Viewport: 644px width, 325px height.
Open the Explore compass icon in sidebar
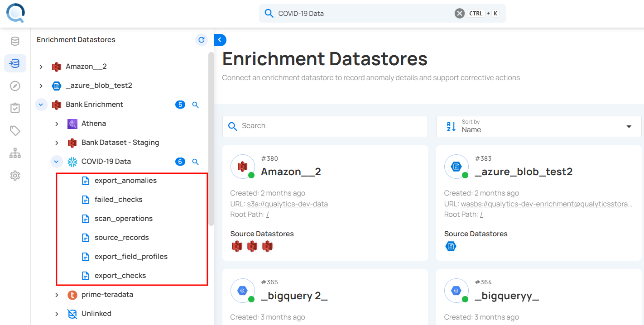[x=15, y=86]
